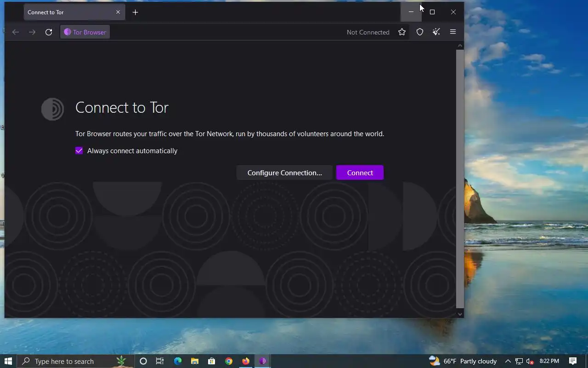Uncheck Always connect automatically

pos(79,150)
